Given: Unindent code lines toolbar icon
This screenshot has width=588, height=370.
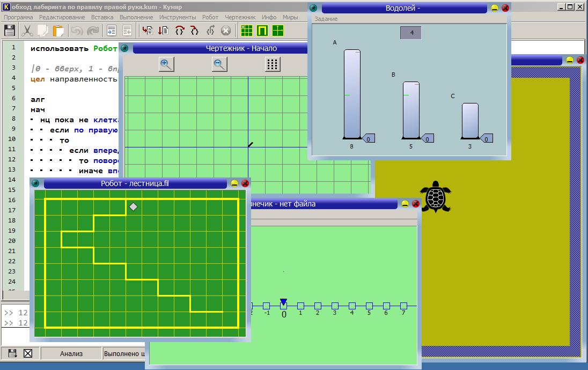Looking at the screenshot, I should click(127, 31).
